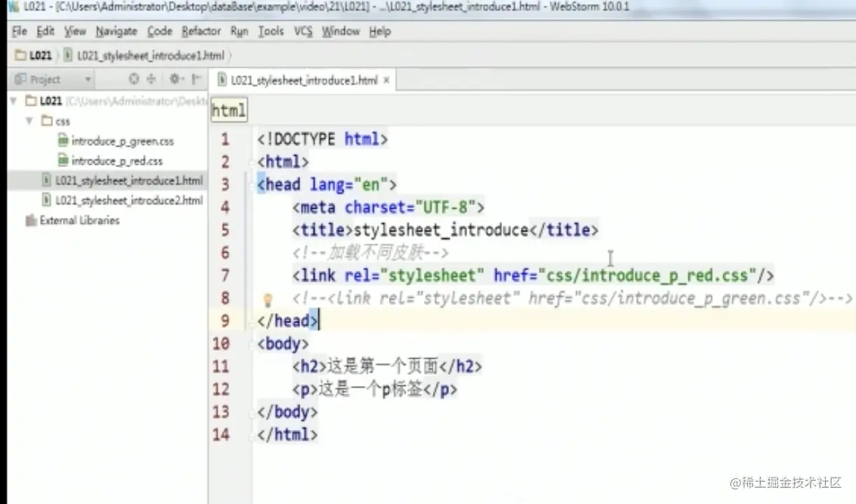Image resolution: width=856 pixels, height=504 pixels.
Task: Click on DOCTYPE text in line 1
Action: click(301, 139)
